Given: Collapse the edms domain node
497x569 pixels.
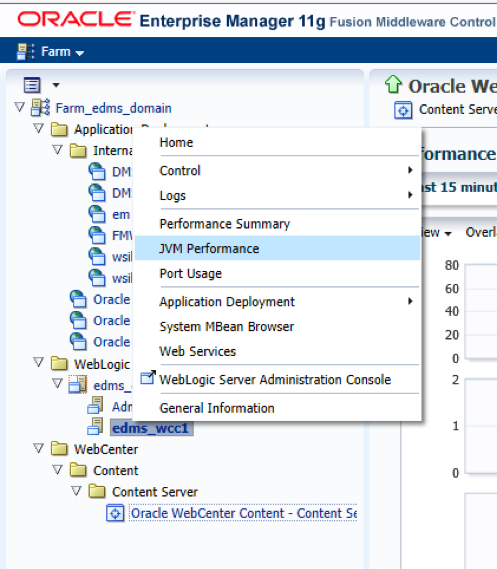Looking at the screenshot, I should [57, 384].
